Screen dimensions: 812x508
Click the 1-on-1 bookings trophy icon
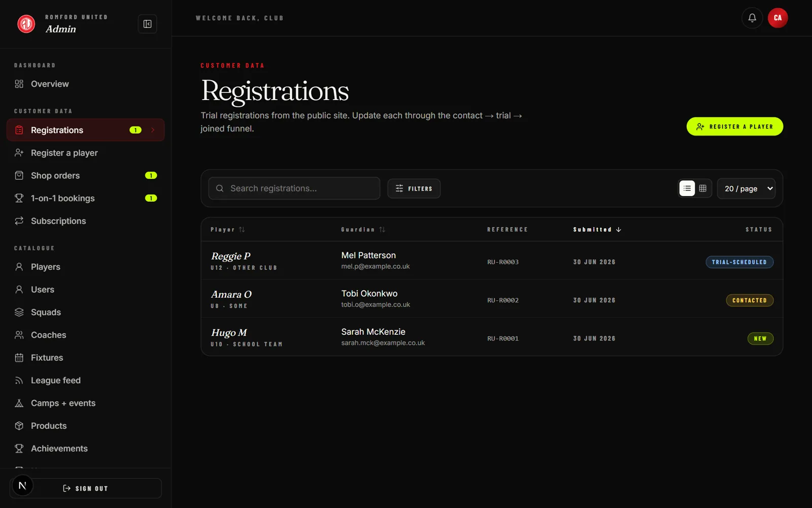click(x=19, y=198)
